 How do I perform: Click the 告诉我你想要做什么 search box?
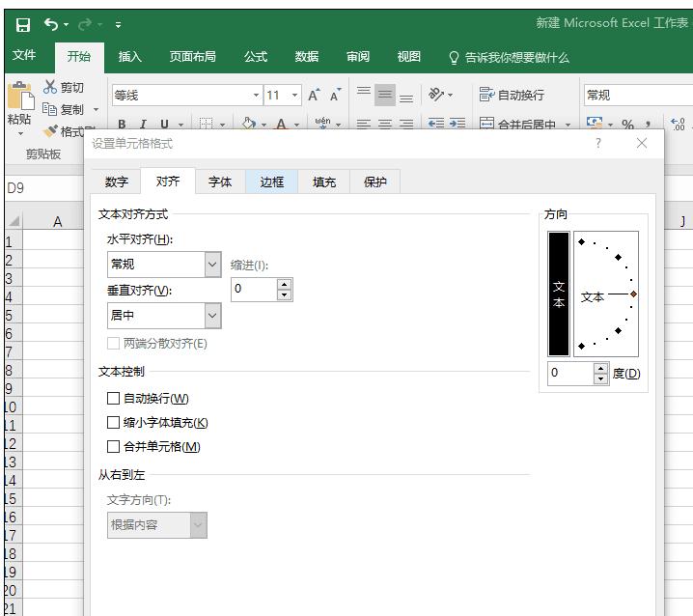509,58
